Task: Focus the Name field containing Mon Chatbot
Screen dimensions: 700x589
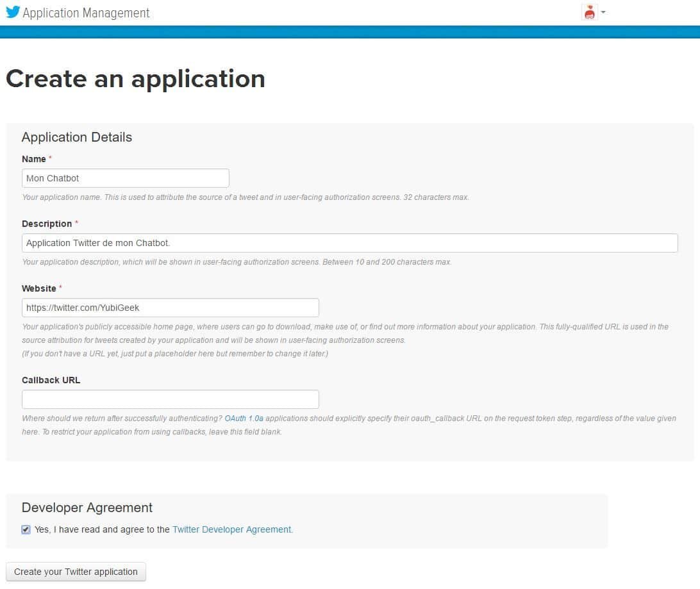Action: pyautogui.click(x=126, y=178)
